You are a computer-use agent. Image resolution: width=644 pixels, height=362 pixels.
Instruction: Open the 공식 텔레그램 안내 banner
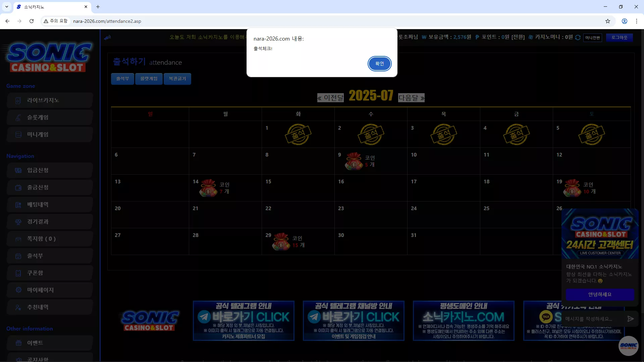click(244, 321)
